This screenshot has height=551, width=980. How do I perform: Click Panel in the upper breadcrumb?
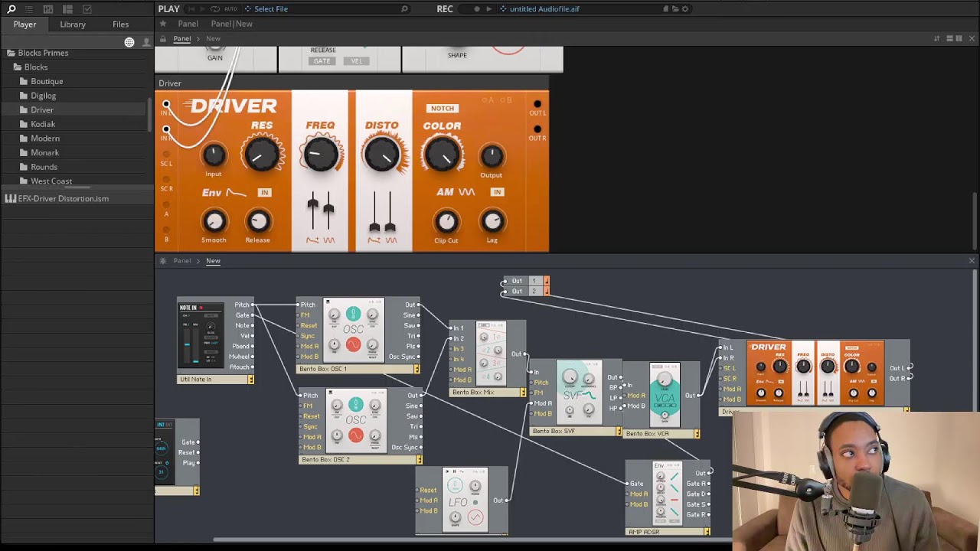tap(182, 38)
